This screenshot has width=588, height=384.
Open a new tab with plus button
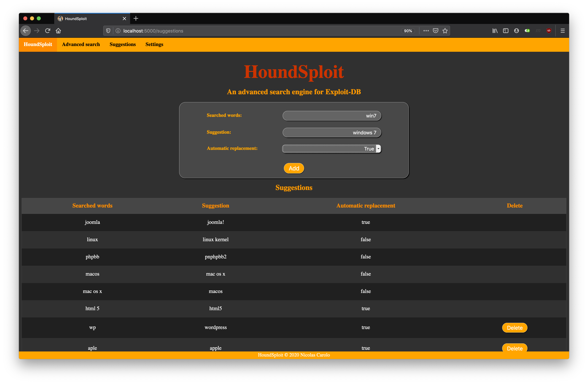tap(136, 19)
